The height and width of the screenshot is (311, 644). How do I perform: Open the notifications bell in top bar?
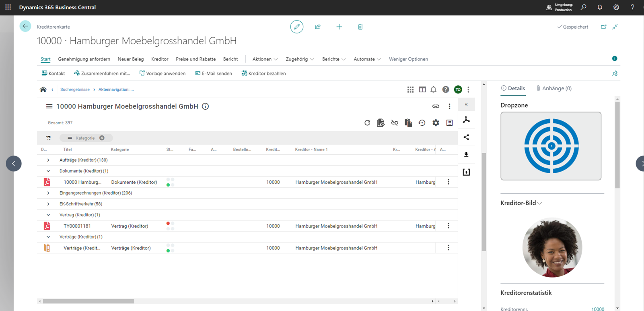600,7
